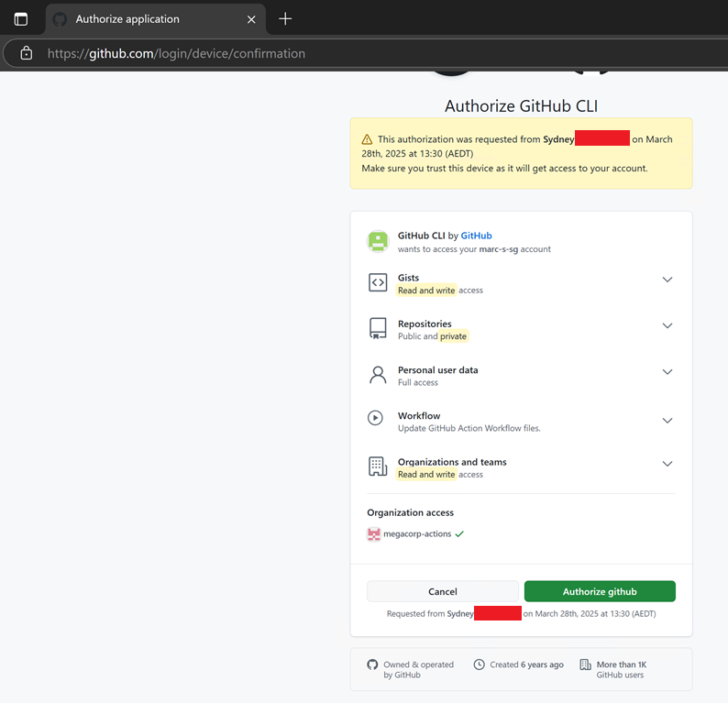Click the Personal user data person icon
Viewport: 728px width, 703px height.
point(378,375)
